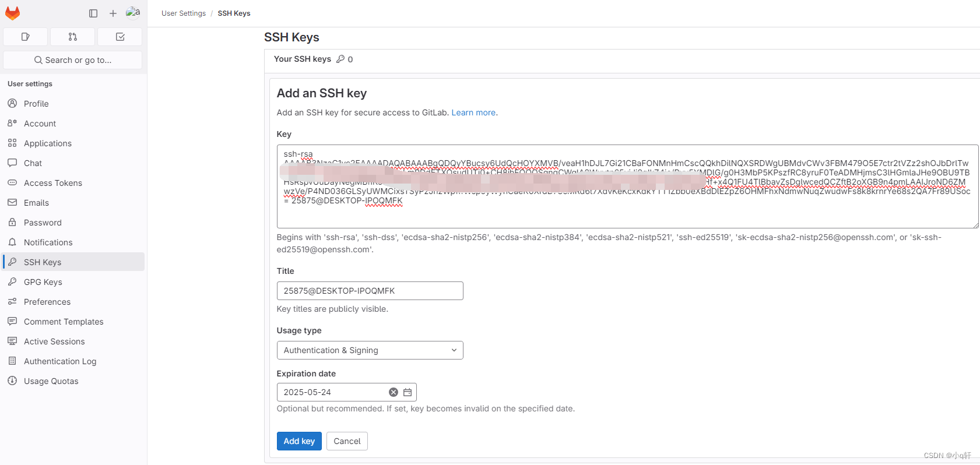Click the Comment Templates icon
980x465 pixels.
pos(12,321)
